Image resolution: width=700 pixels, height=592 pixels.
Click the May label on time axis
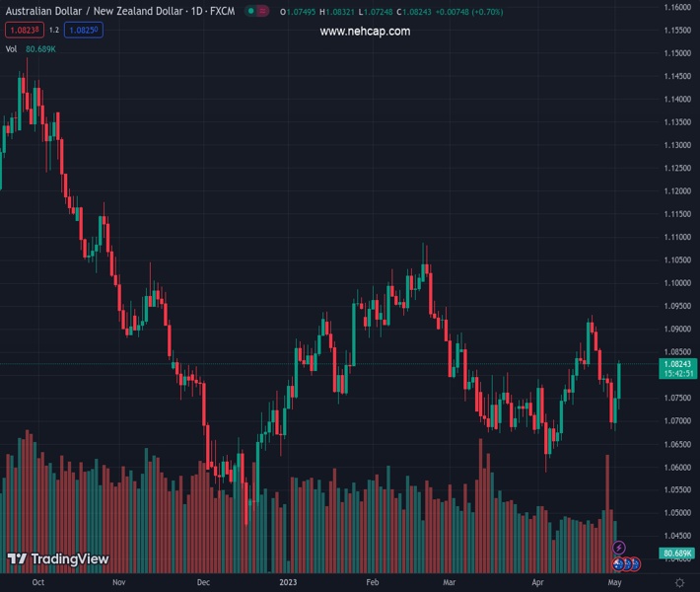(x=615, y=582)
